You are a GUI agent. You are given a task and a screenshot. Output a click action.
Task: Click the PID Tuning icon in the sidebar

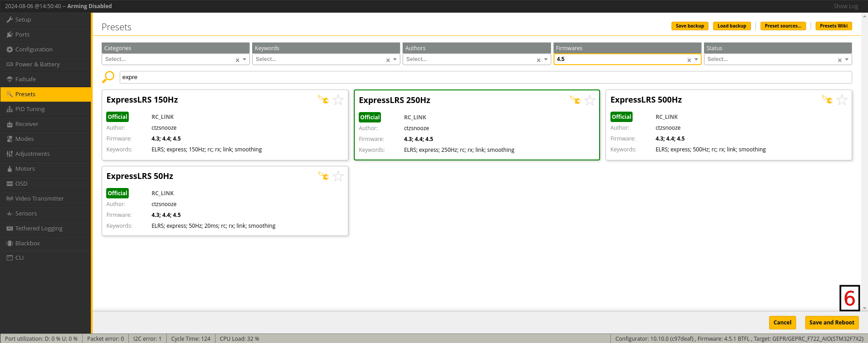click(x=9, y=109)
